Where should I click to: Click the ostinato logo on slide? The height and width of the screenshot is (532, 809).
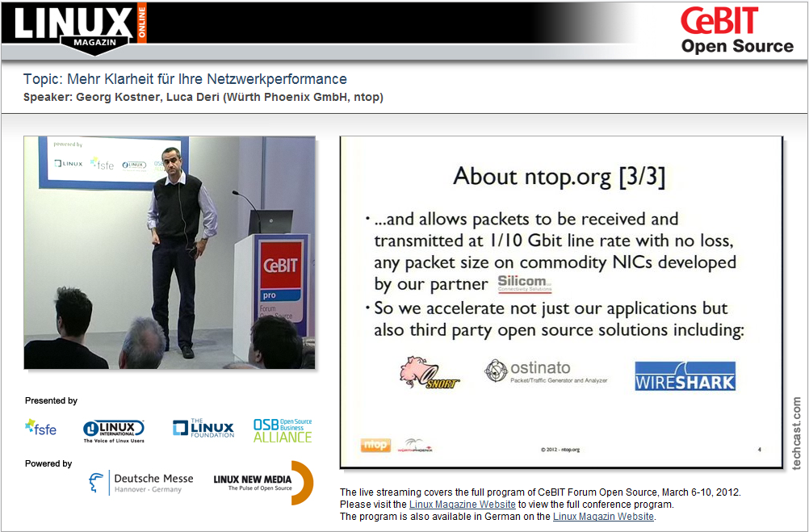pyautogui.click(x=546, y=371)
